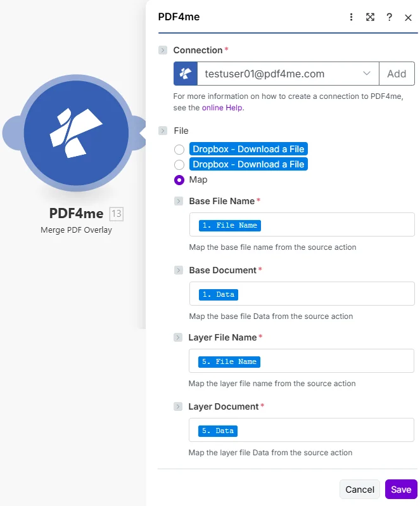The height and width of the screenshot is (506, 420).
Task: Select the '1. Data' mapped tag
Action: click(x=218, y=294)
